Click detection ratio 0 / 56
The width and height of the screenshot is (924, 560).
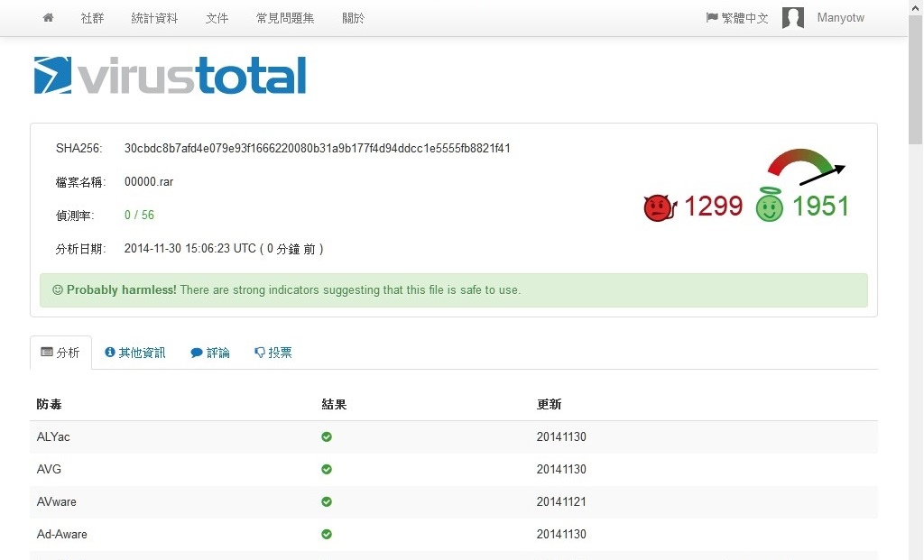click(139, 215)
